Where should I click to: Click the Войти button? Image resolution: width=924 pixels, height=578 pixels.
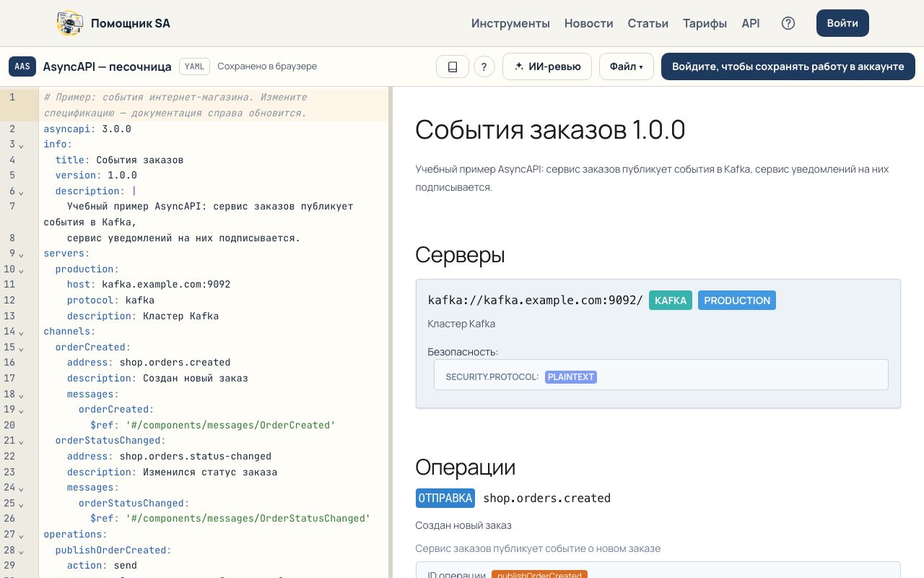(842, 23)
